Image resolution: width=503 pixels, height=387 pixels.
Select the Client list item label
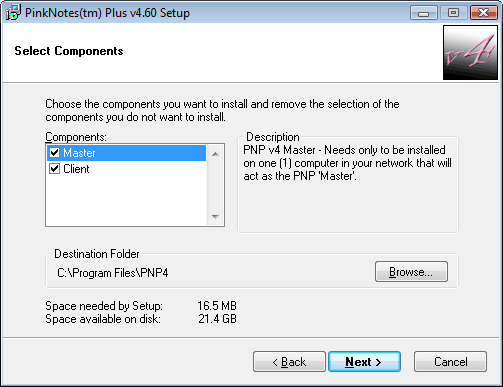click(x=76, y=169)
